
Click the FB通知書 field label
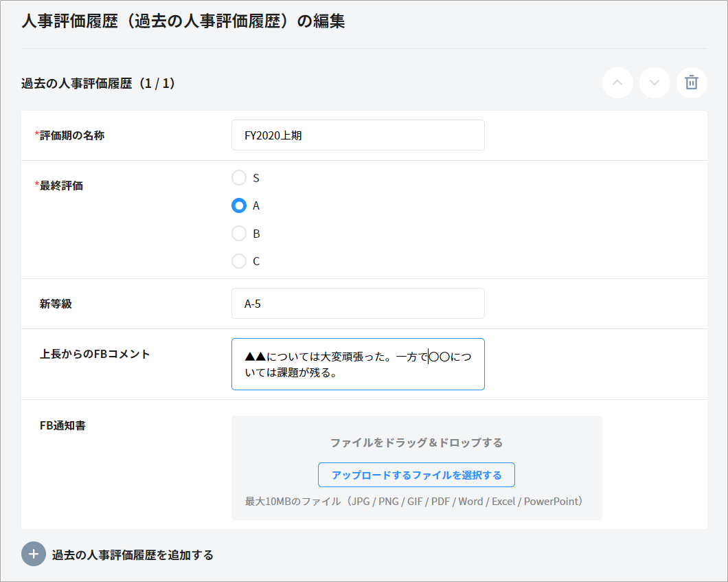pos(62,425)
